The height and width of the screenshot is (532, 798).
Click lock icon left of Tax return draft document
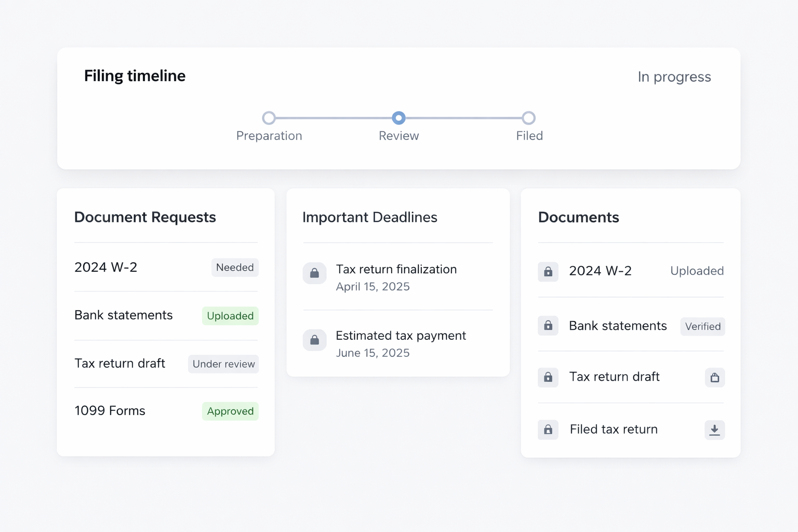coord(548,377)
